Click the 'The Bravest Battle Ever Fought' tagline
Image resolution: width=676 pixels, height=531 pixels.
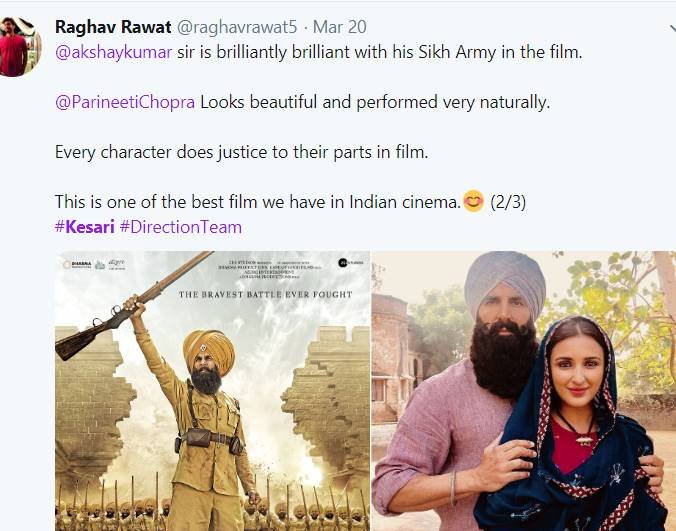[266, 295]
